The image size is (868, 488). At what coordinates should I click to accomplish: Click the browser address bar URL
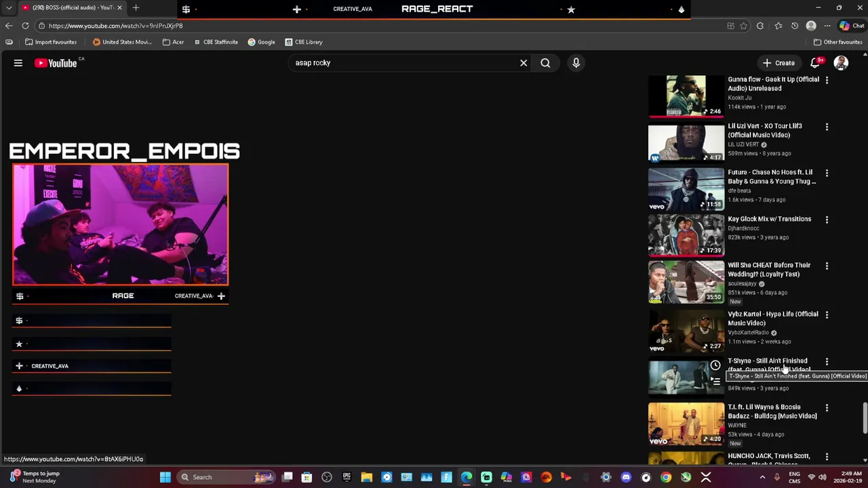point(115,26)
